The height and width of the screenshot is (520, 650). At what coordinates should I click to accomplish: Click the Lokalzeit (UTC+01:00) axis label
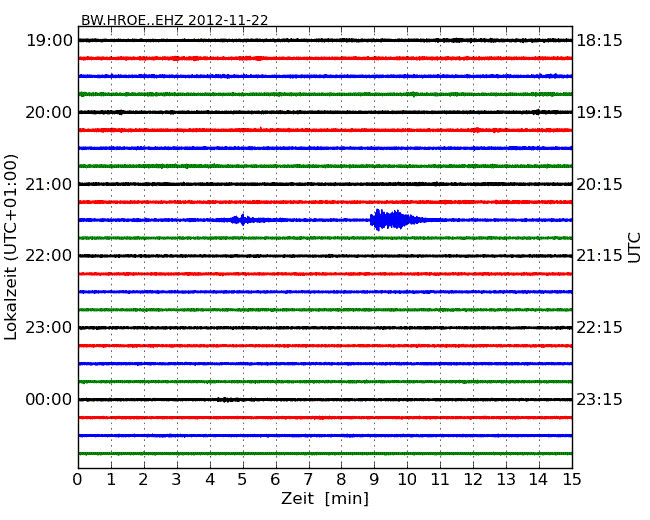11,247
